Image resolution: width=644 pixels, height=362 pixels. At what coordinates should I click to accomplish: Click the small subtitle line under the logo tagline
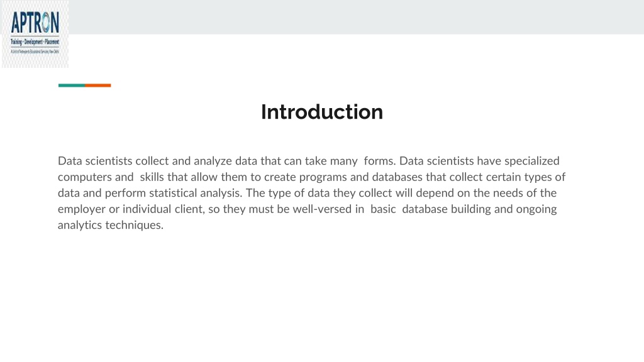35,52
